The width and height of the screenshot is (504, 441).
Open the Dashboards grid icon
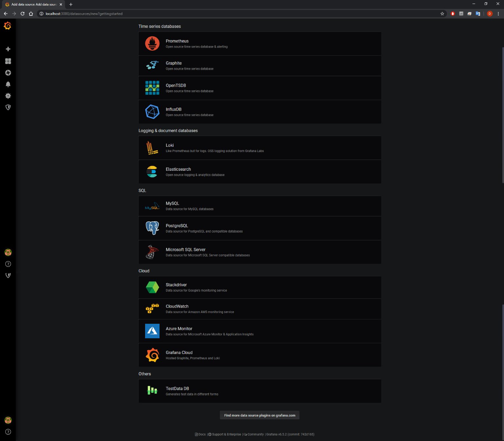click(x=8, y=61)
